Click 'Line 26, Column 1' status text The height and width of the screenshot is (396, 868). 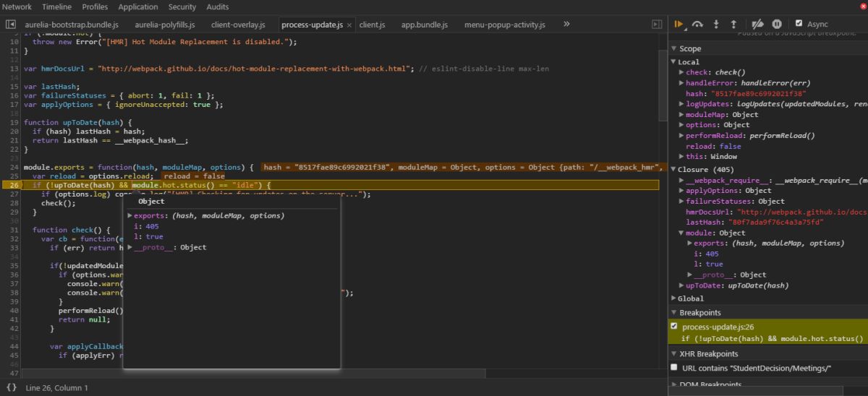coord(56,388)
